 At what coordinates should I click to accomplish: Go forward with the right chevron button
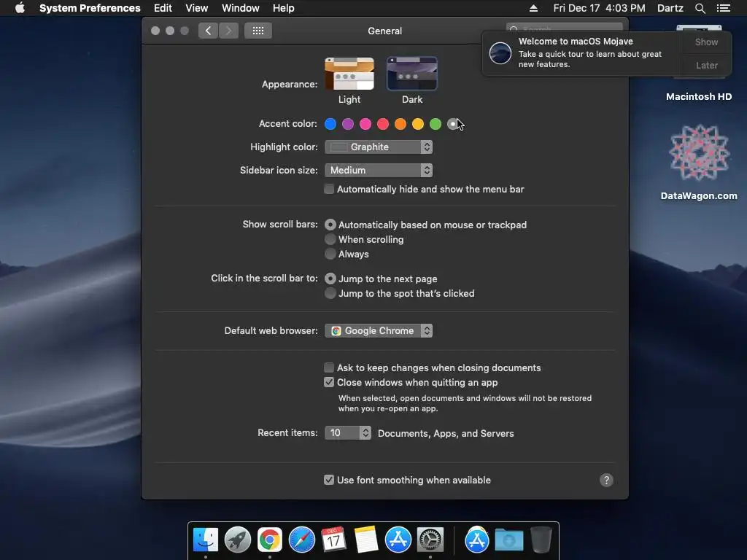point(228,31)
